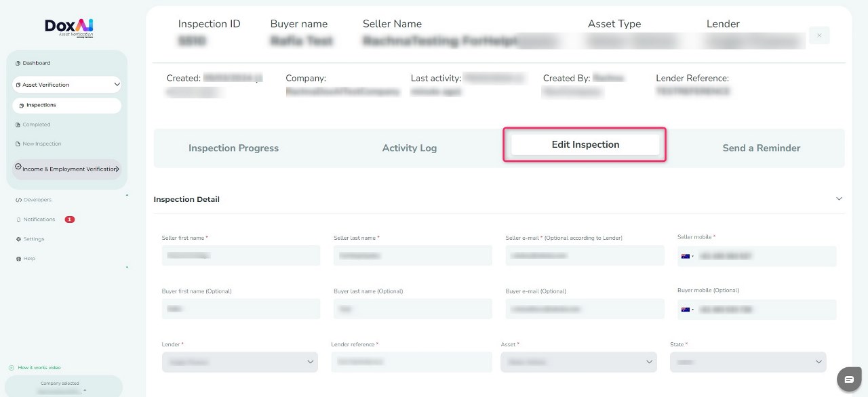Click the red notification count badge
The height and width of the screenshot is (397, 868).
(x=70, y=220)
